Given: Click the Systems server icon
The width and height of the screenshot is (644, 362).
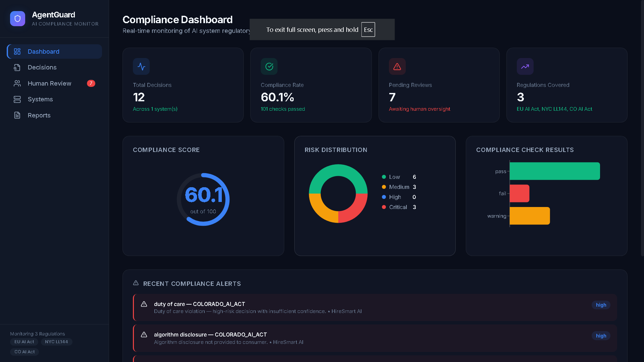Looking at the screenshot, I should click(17, 99).
